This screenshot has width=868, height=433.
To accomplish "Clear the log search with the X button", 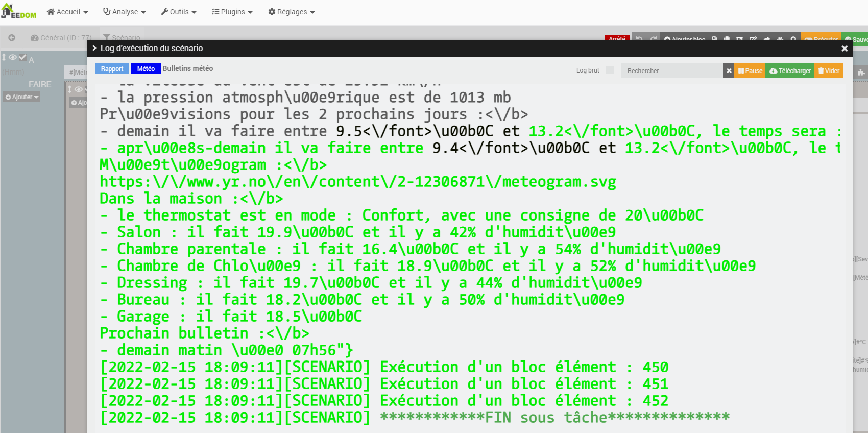I will click(x=729, y=70).
